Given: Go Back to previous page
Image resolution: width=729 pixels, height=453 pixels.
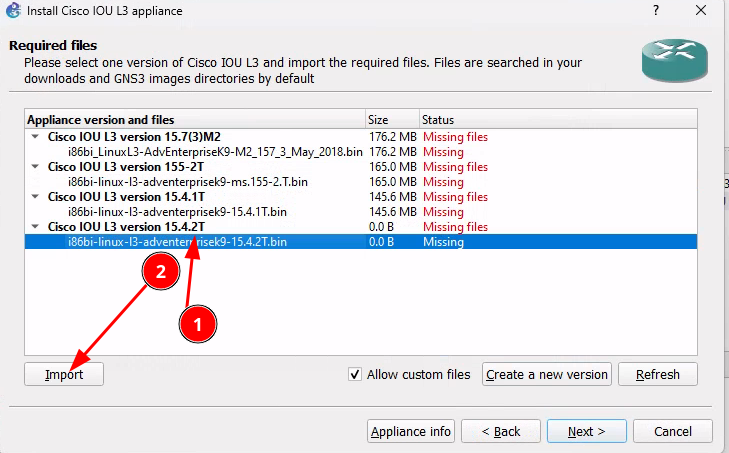Looking at the screenshot, I should click(x=500, y=431).
